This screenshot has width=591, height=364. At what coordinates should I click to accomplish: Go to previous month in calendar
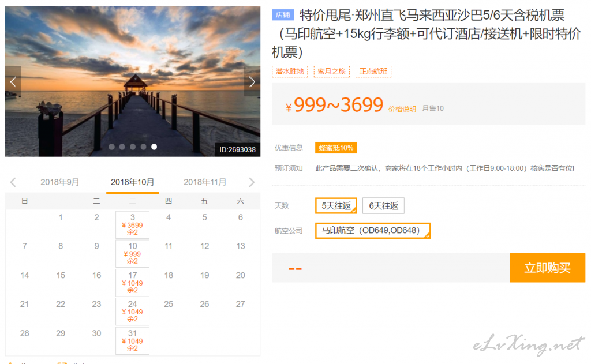(13, 182)
